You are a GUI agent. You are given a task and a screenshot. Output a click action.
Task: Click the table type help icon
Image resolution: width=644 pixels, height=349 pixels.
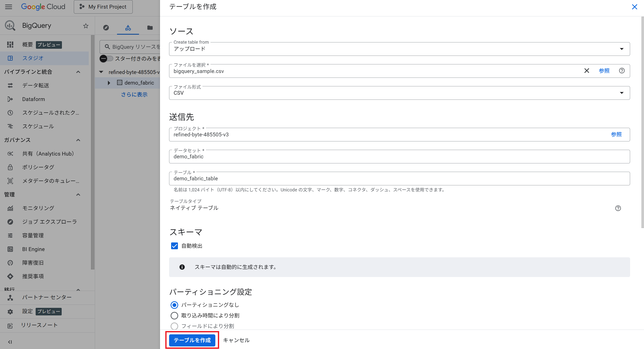[x=618, y=208]
